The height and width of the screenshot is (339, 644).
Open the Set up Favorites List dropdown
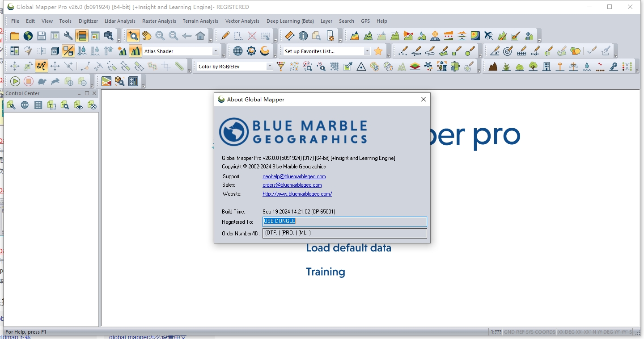[367, 51]
